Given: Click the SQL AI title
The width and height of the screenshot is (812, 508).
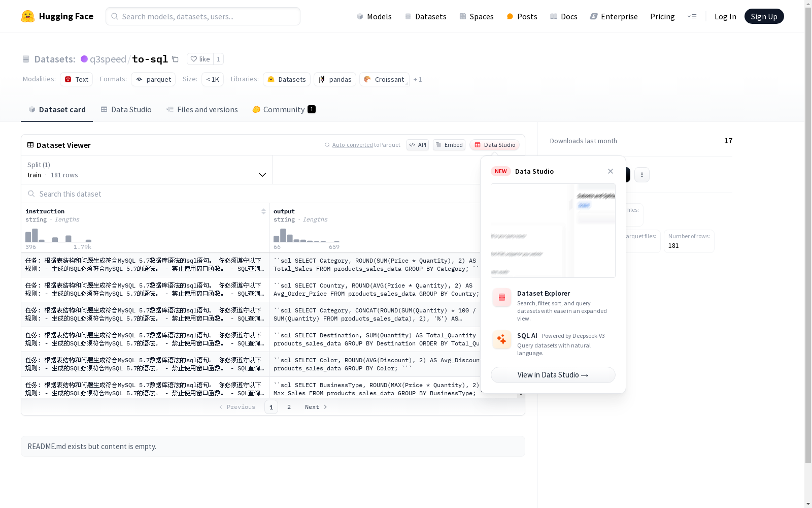Looking at the screenshot, I should pyautogui.click(x=527, y=336).
